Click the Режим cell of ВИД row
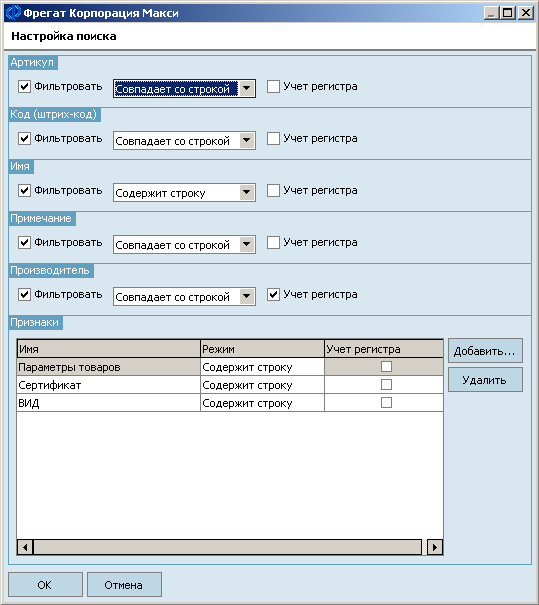The width and height of the screenshot is (539, 605). point(262,403)
